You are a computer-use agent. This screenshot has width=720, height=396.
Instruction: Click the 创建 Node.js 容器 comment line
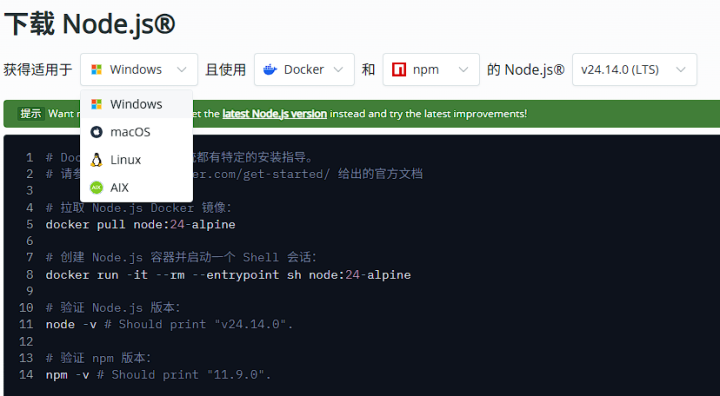[181, 257]
